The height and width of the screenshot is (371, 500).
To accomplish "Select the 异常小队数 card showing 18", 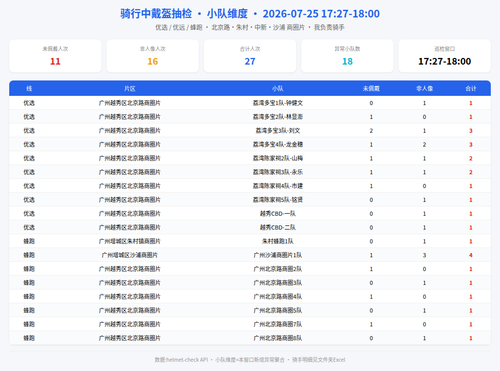I will point(347,56).
